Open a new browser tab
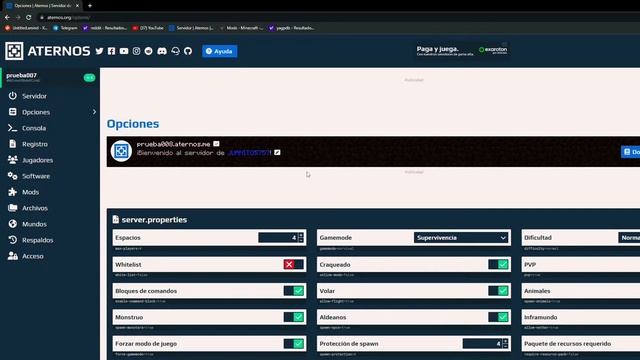The image size is (640, 360). [x=90, y=6]
